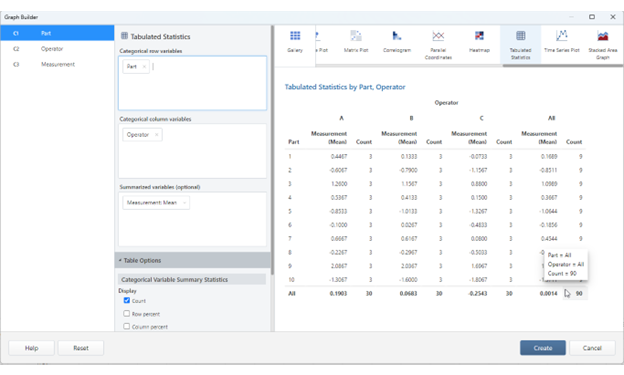Viewport: 624px width, 375px height.
Task: Remove Operator from column variables
Action: click(x=156, y=135)
